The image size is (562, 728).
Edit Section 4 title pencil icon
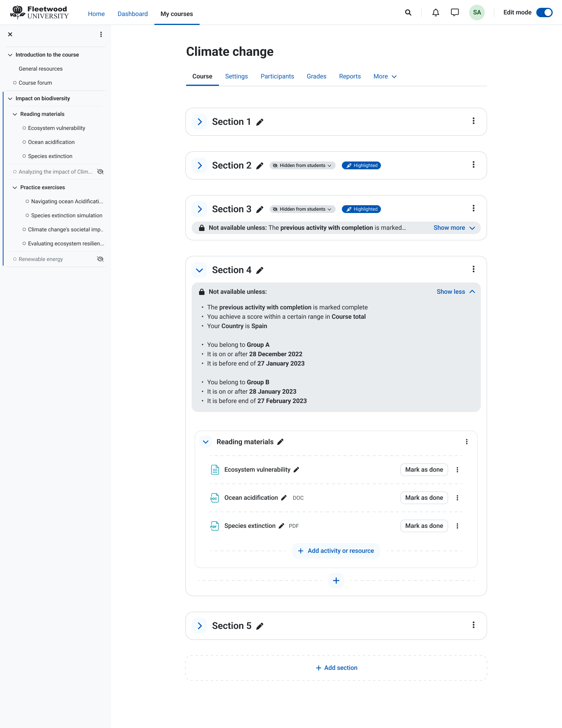click(260, 270)
